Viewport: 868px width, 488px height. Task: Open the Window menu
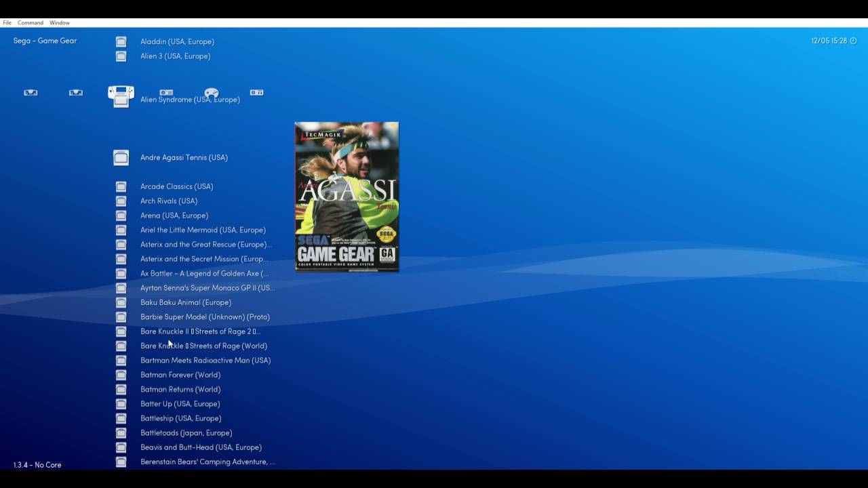tap(60, 22)
